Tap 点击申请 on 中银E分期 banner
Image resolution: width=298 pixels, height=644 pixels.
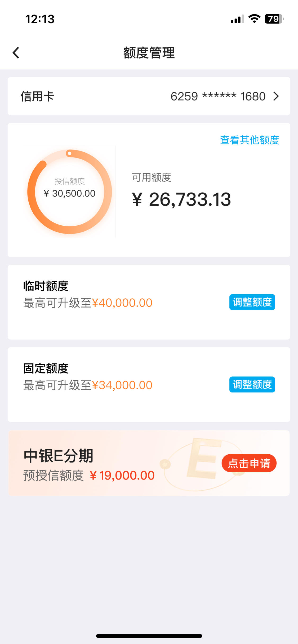[249, 463]
